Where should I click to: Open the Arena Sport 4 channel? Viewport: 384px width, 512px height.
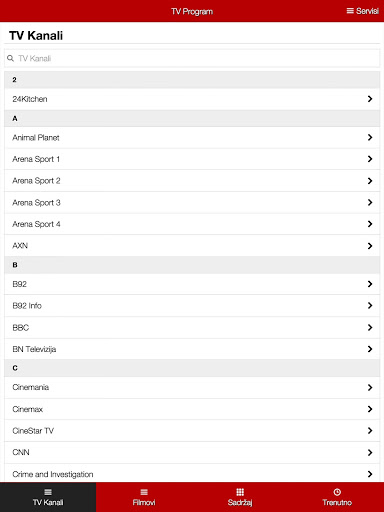pos(192,224)
